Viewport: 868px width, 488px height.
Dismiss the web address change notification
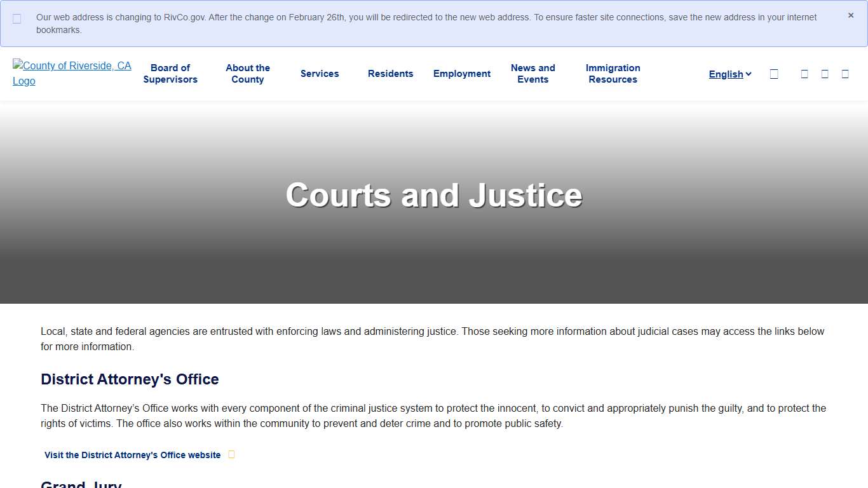[x=851, y=15]
